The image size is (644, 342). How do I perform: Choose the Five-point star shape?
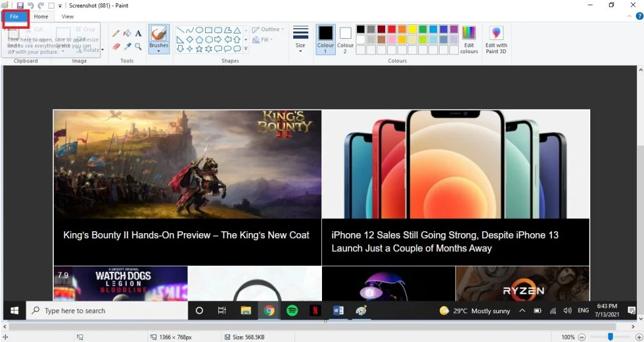tap(199, 49)
